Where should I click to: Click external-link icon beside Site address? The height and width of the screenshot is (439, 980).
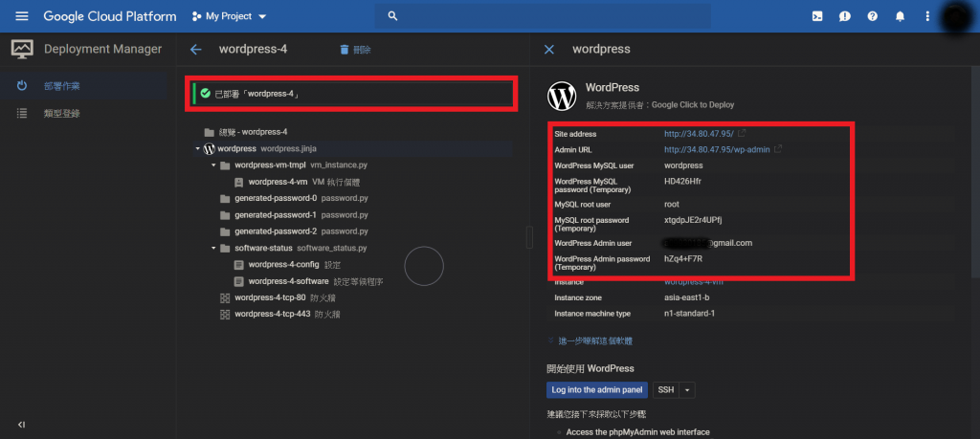click(742, 134)
